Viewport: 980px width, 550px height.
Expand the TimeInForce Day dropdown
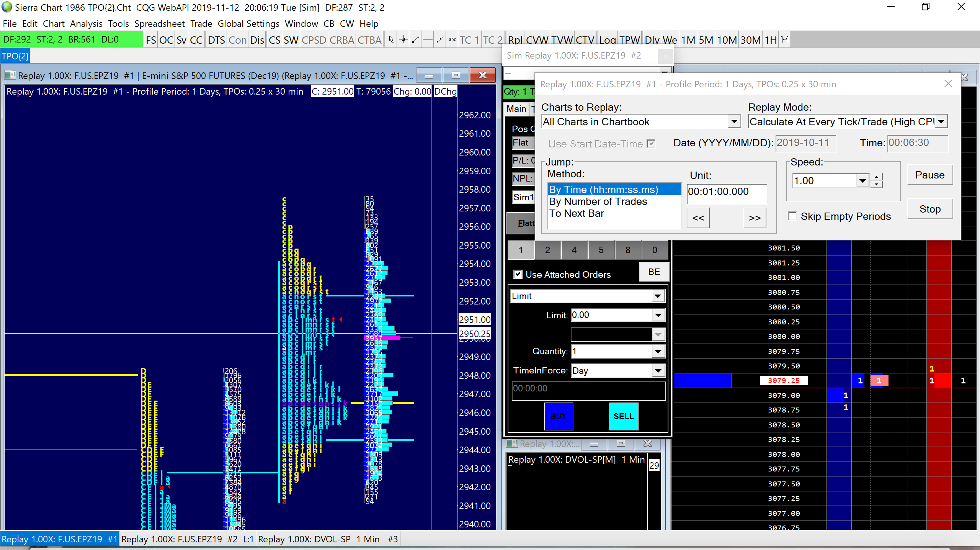(x=658, y=371)
